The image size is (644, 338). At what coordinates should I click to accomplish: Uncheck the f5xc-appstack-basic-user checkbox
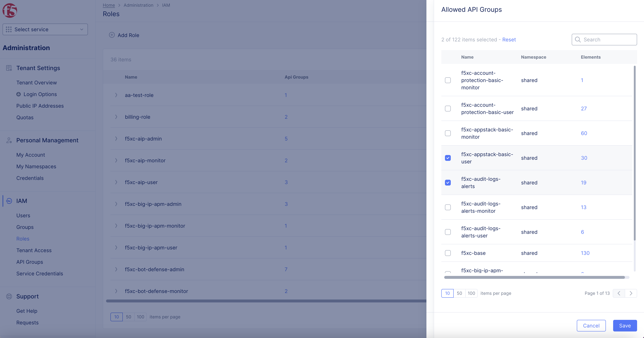point(448,158)
